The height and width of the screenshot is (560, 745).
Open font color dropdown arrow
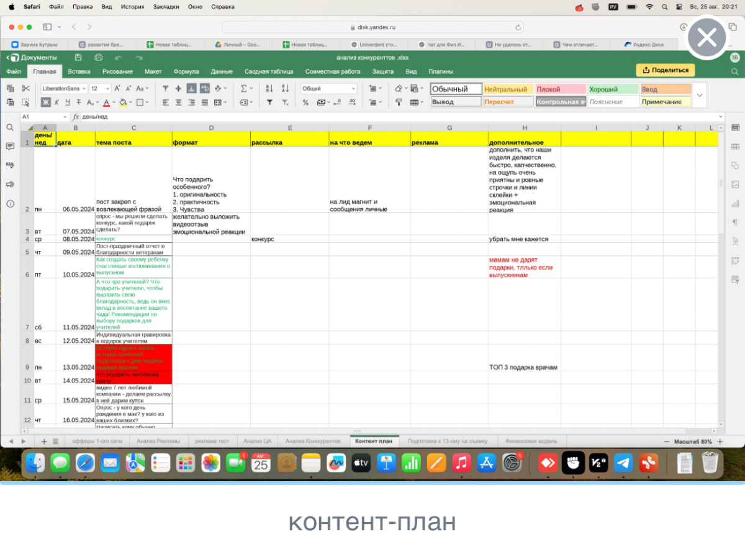[x=114, y=102]
